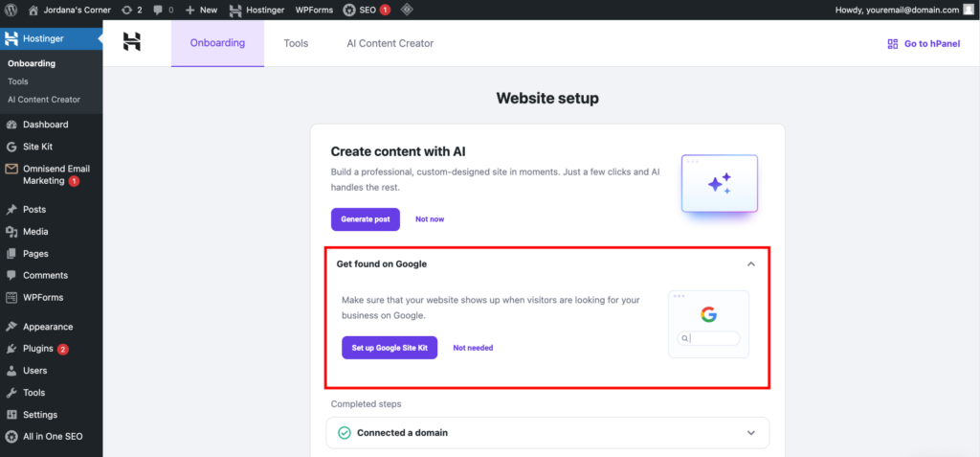Image resolution: width=980 pixels, height=457 pixels.
Task: Click Go to hPanel link
Action: coord(924,43)
